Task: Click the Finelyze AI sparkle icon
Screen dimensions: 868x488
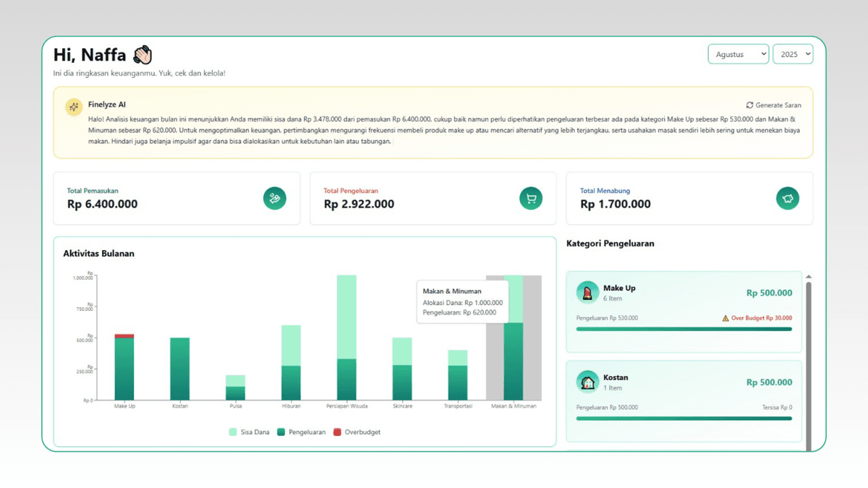Action: 73,106
